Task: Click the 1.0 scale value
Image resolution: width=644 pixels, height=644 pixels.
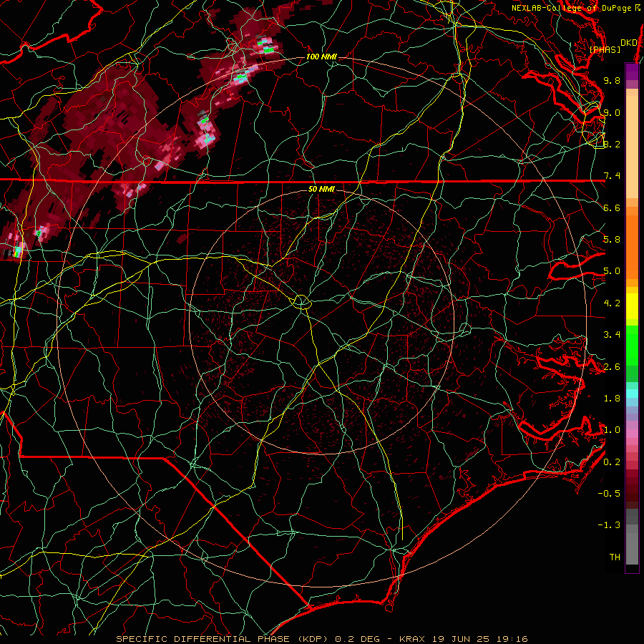Action: coord(612,430)
